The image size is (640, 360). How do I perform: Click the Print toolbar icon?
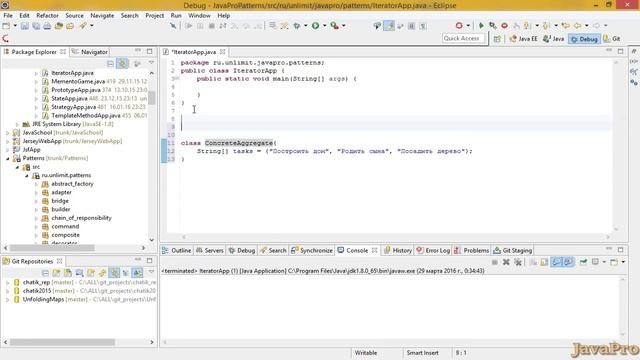pyautogui.click(x=47, y=26)
